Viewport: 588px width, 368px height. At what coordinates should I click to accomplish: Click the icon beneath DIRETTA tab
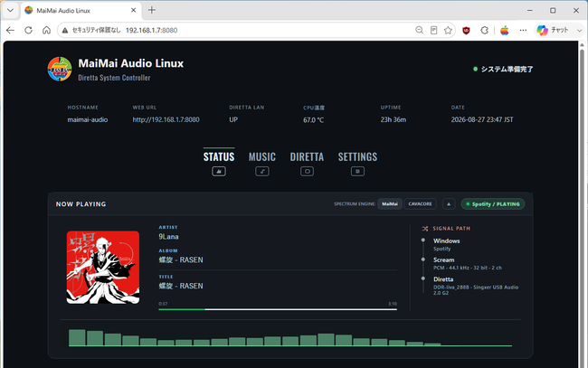click(307, 171)
